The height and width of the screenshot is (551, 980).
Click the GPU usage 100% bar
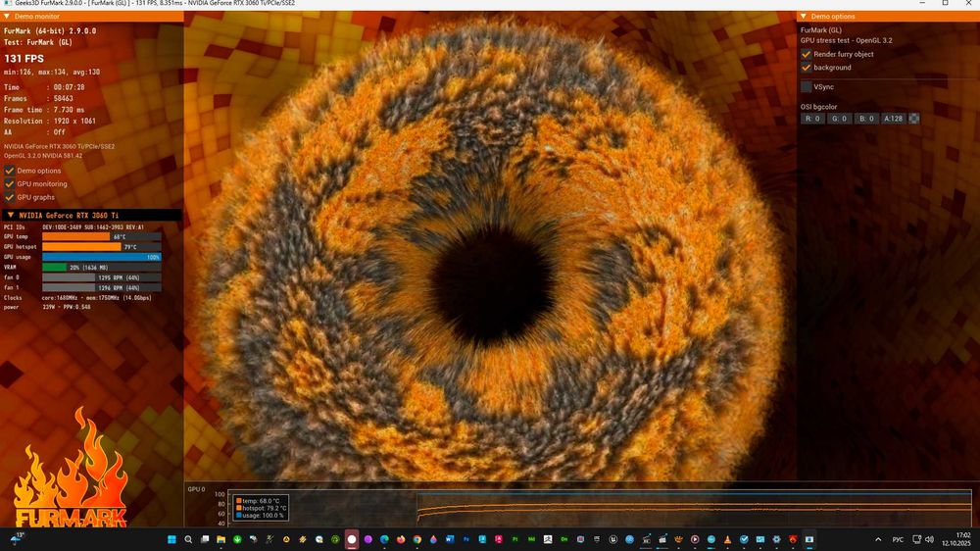click(101, 257)
